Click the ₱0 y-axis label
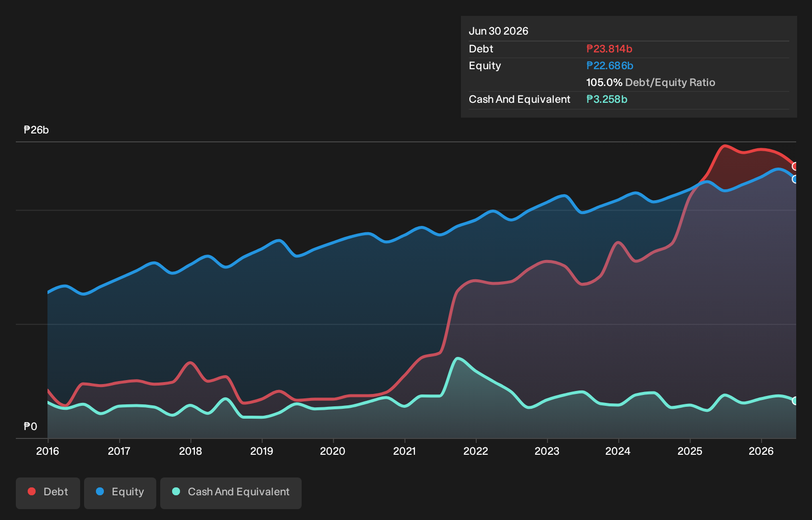Viewport: 812px width, 520px height. click(31, 427)
